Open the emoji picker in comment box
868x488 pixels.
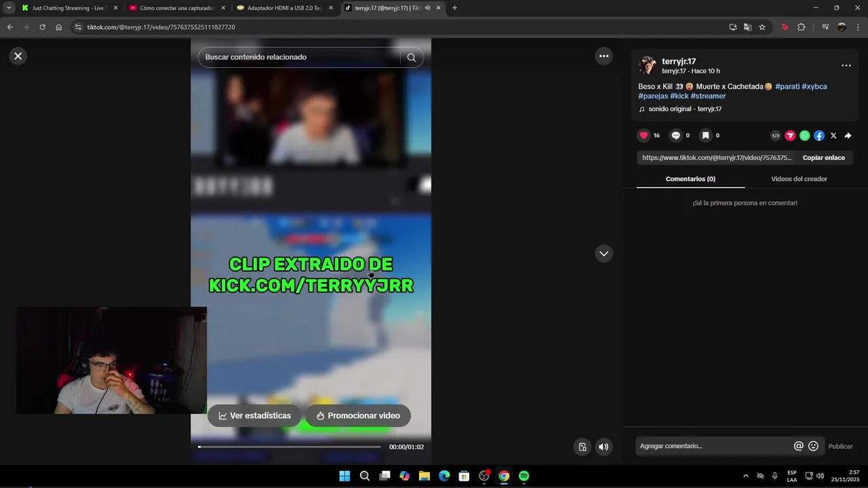(813, 446)
